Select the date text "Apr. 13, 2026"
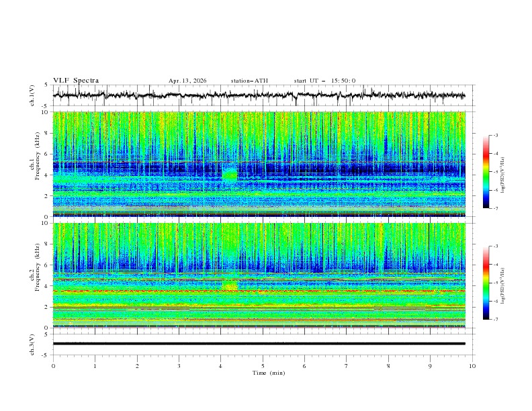Screen dimensions: 532x411 [187, 81]
